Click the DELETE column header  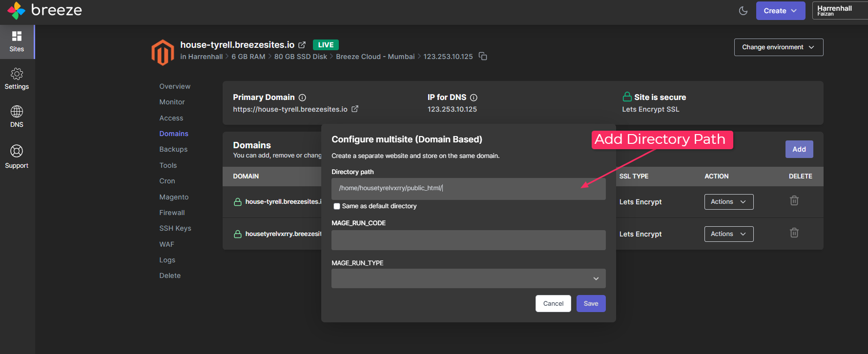(x=801, y=177)
